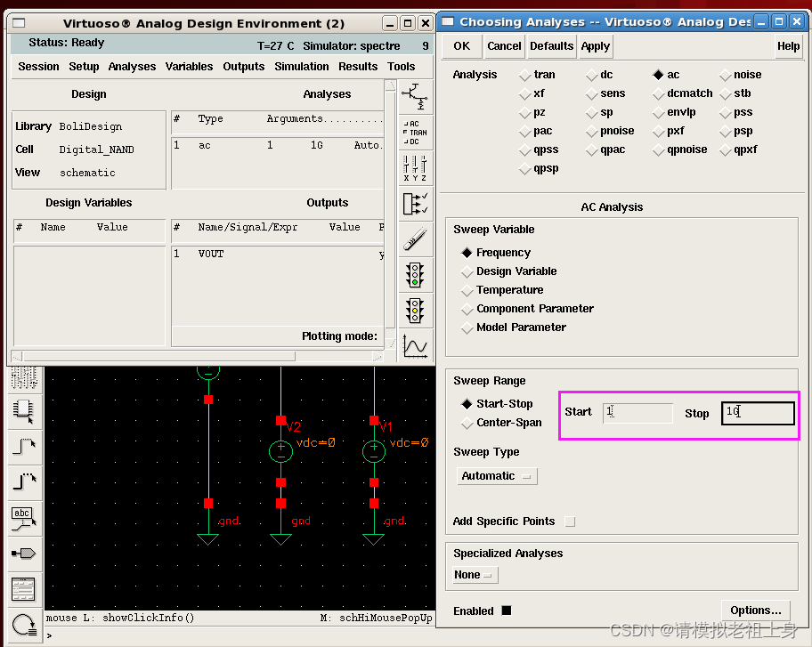Select the ac analysis row in Analyses table
This screenshot has width=812, height=647.
click(278, 145)
